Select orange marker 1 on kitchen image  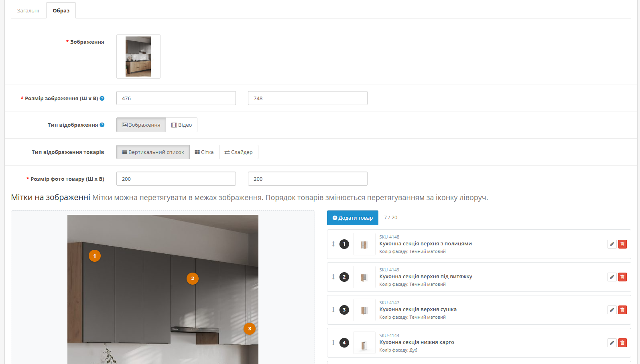(95, 256)
